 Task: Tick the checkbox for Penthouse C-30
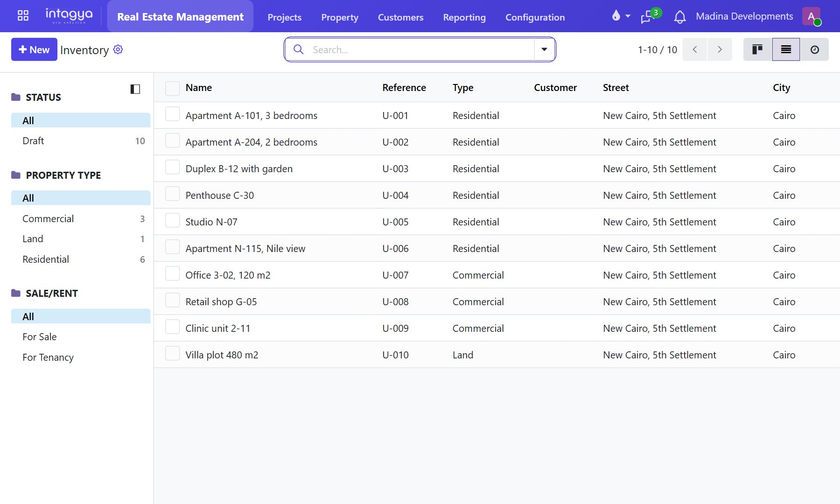(173, 194)
